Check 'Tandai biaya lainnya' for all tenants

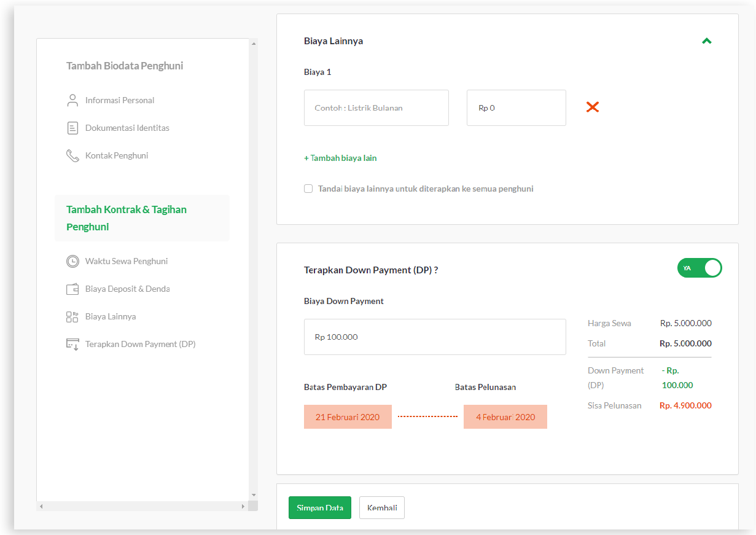pos(308,189)
